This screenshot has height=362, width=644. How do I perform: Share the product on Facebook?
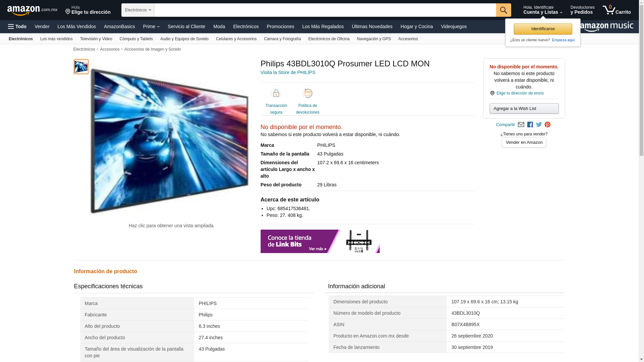click(x=530, y=125)
